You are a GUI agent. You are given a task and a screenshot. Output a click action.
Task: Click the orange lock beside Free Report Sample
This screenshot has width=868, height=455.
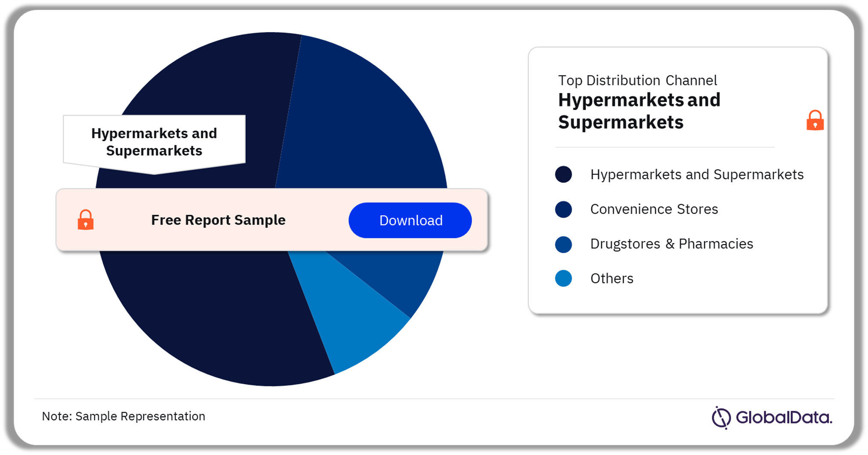tap(85, 220)
